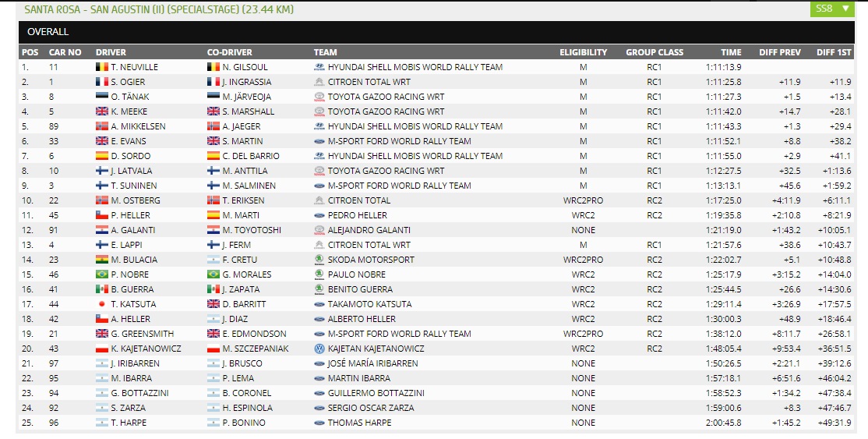Click the CAR NO column header
The width and height of the screenshot is (868, 439).
(65, 52)
